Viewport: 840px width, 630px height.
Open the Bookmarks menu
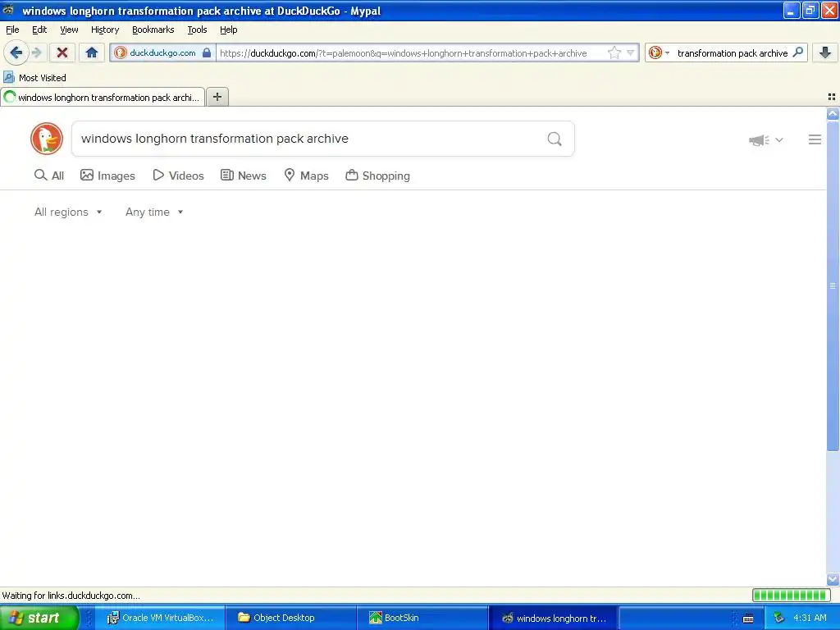[x=153, y=30]
